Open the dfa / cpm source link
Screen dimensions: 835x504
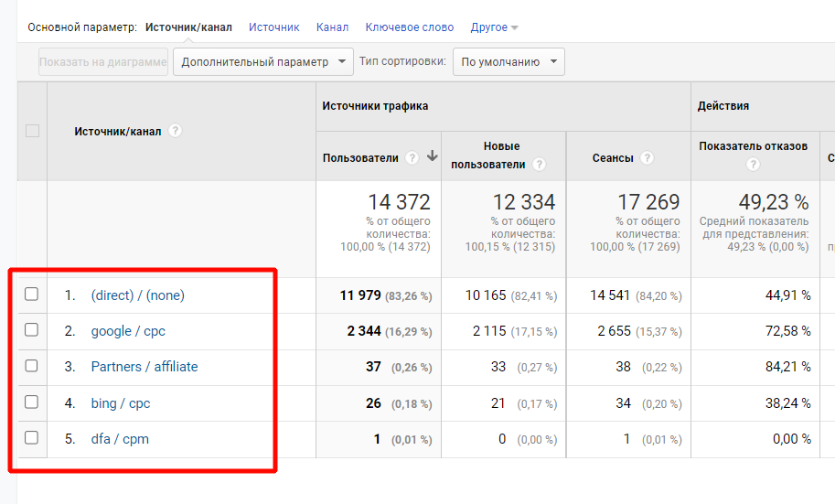pos(120,439)
